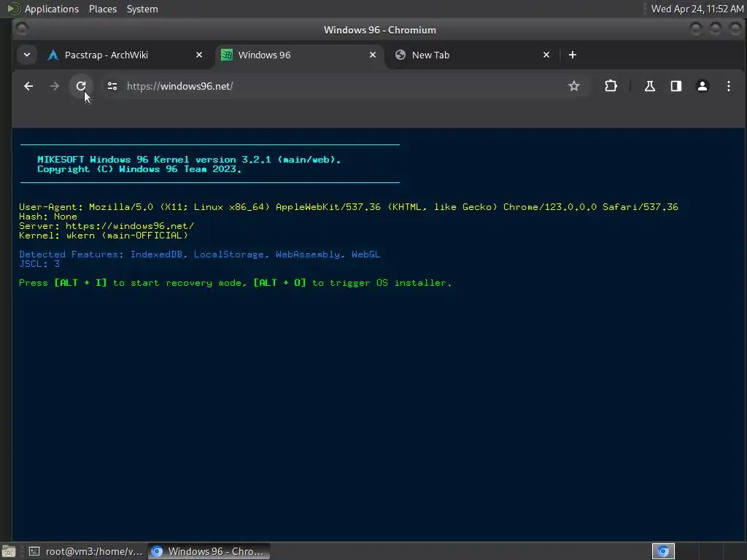This screenshot has height=560, width=747.
Task: Click the '[ALT + O]' OS installer text
Action: pyautogui.click(x=279, y=283)
